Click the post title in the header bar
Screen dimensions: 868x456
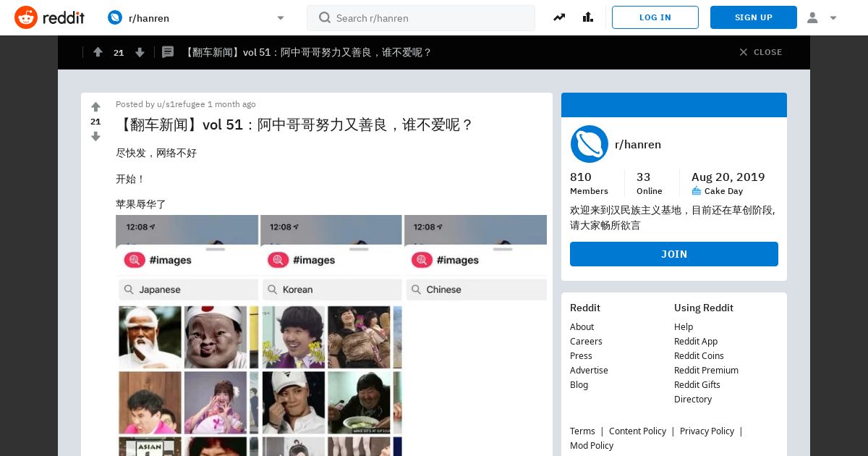(x=307, y=52)
